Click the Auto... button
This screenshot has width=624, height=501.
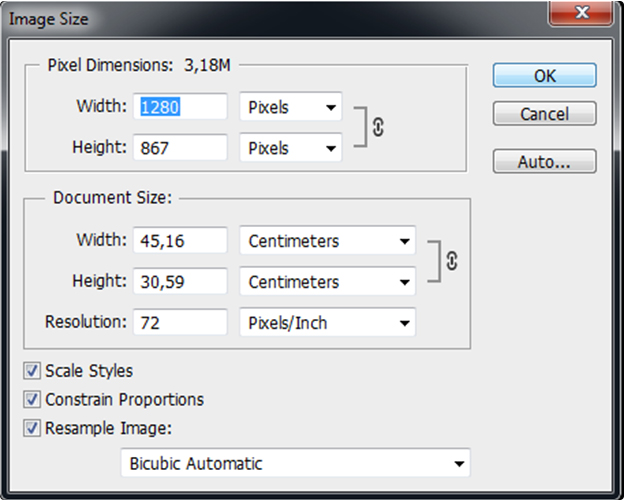(544, 161)
